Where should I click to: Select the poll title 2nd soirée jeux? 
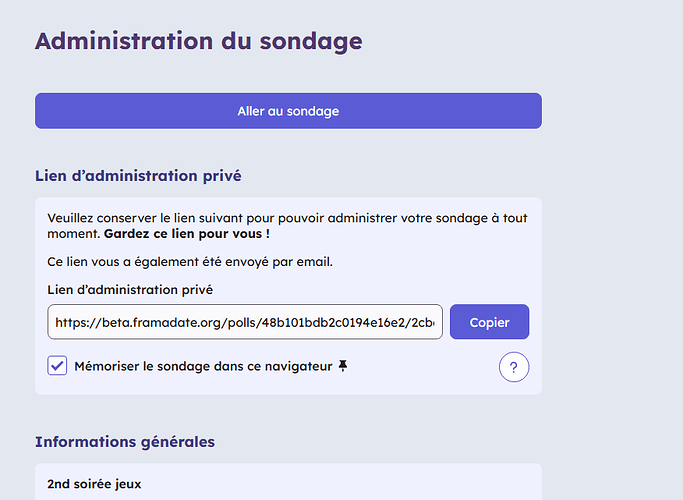[x=94, y=484]
